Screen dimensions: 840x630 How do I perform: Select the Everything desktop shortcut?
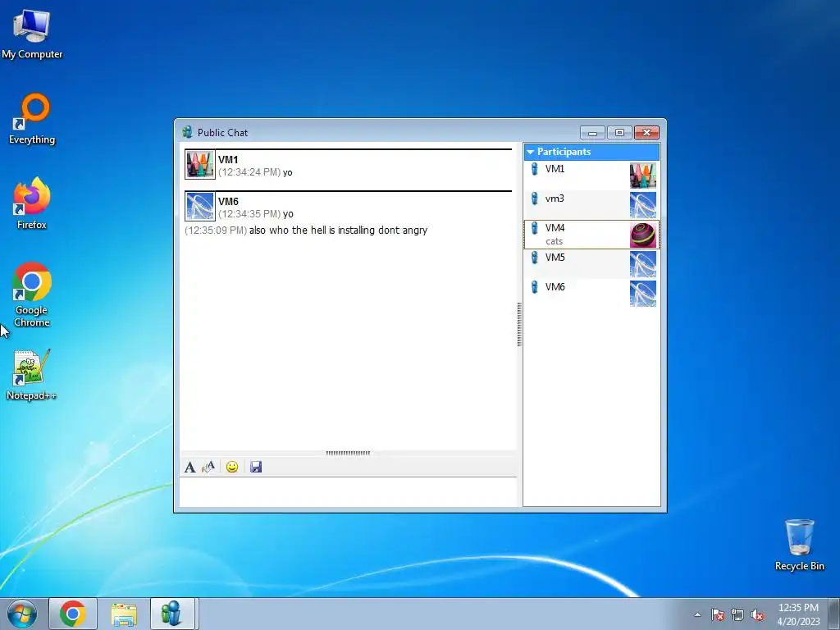tap(32, 119)
